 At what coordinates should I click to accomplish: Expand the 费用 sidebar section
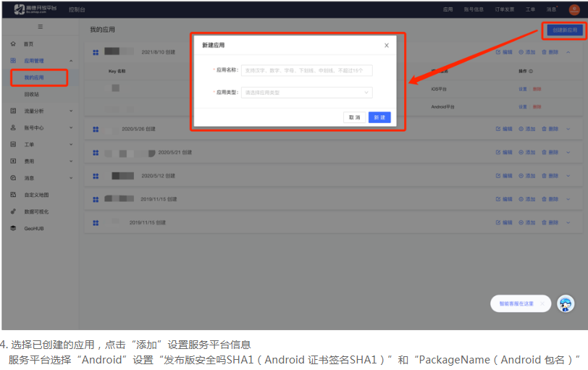(71, 161)
